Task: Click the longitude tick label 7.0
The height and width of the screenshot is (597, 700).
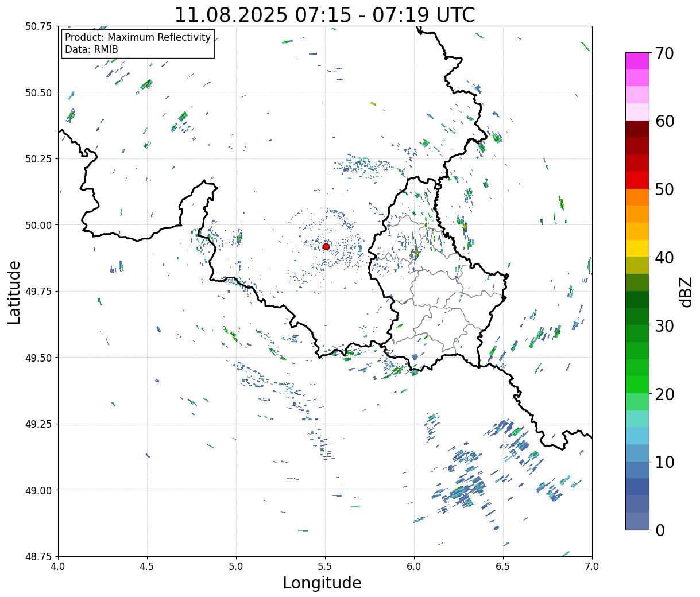Action: click(592, 567)
